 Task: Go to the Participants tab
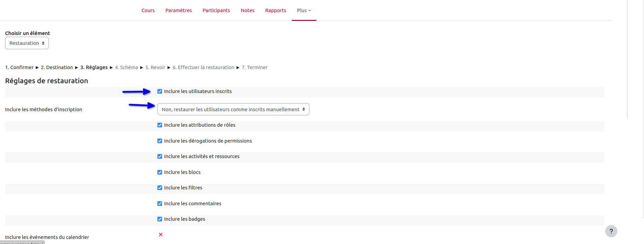tap(216, 10)
